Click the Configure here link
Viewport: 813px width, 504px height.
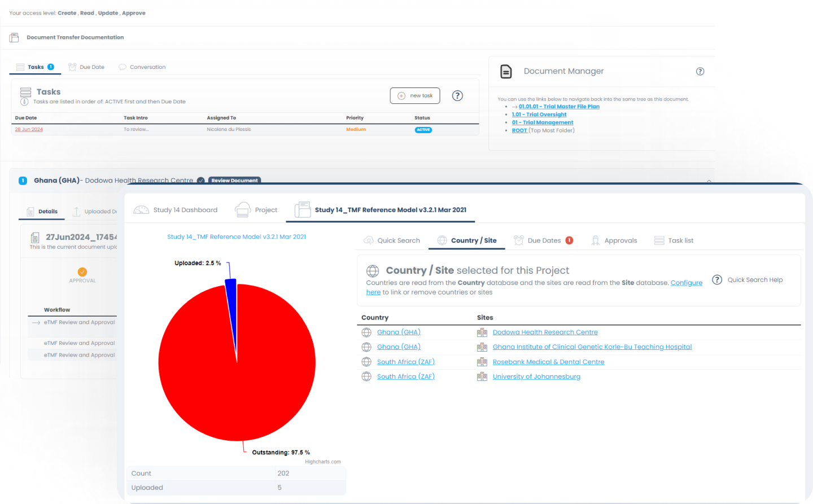tap(687, 283)
